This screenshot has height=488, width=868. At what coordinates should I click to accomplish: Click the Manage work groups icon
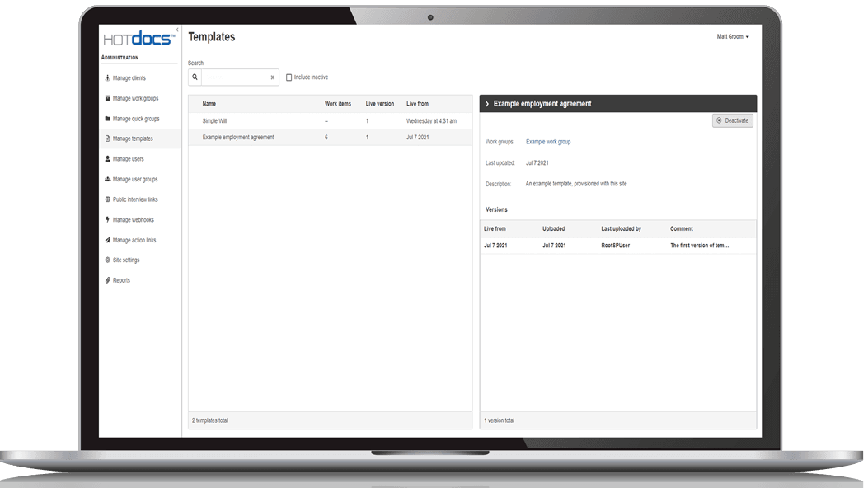point(107,98)
